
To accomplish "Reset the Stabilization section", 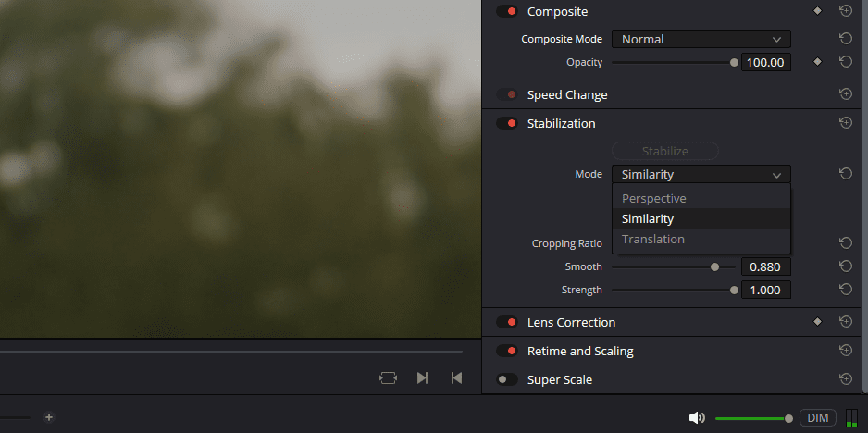I will pos(845,123).
